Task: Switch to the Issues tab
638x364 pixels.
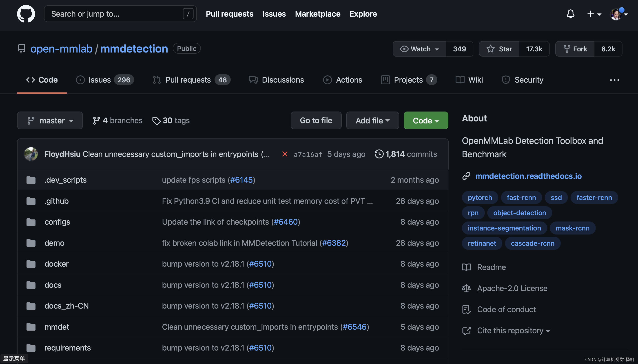Action: coord(105,80)
